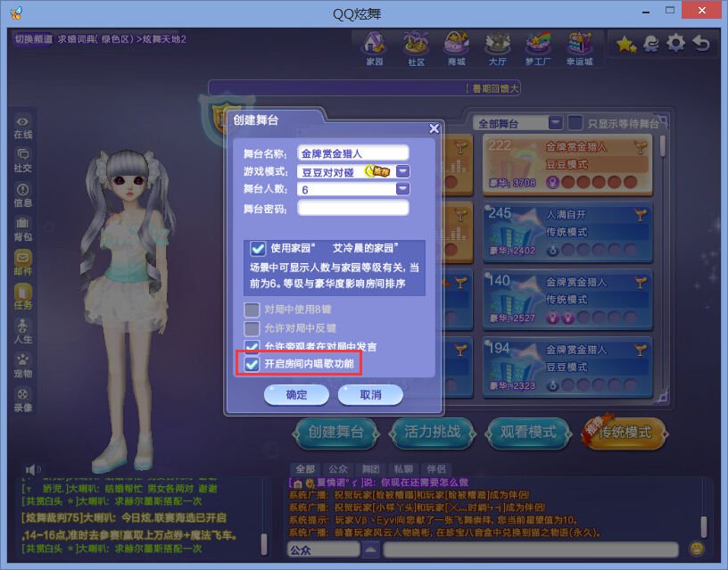Close the 创建舞台 dialog with the X
This screenshot has width=728, height=570.
pyautogui.click(x=434, y=128)
